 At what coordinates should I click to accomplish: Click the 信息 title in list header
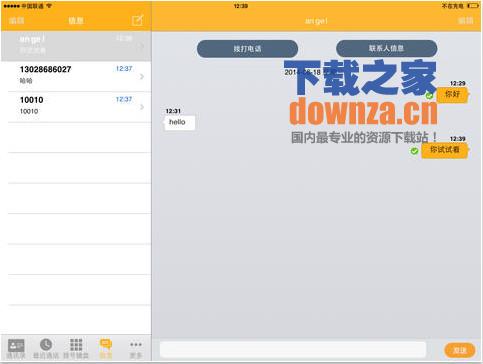[76, 21]
